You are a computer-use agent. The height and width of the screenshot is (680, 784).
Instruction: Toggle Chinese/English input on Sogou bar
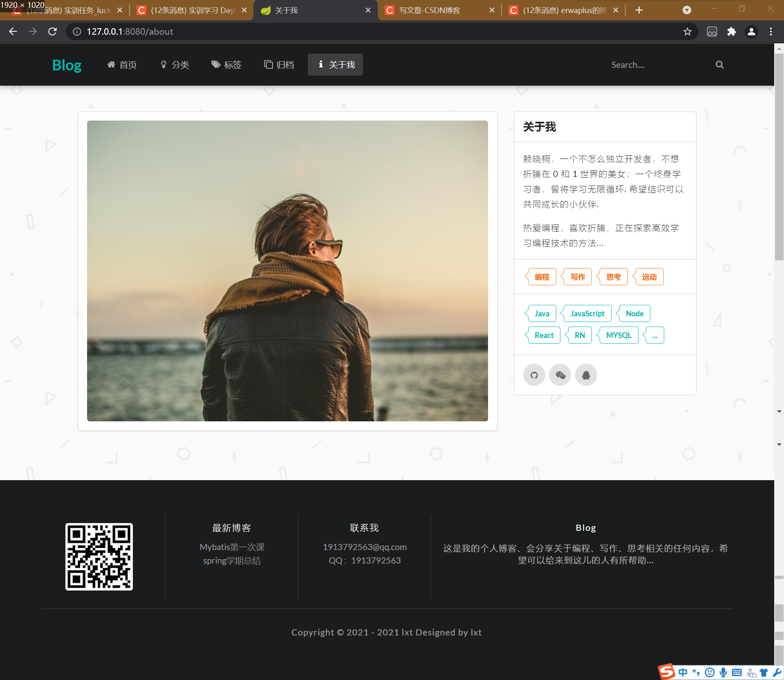(683, 672)
